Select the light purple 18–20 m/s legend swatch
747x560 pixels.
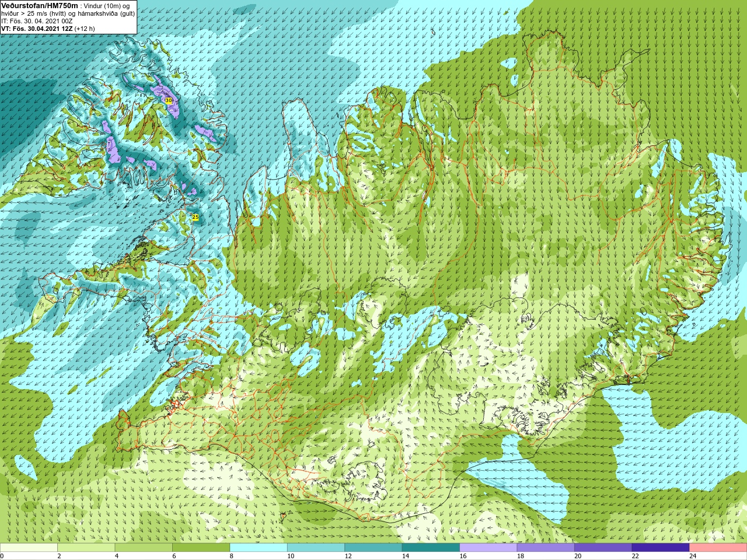tap(546, 548)
